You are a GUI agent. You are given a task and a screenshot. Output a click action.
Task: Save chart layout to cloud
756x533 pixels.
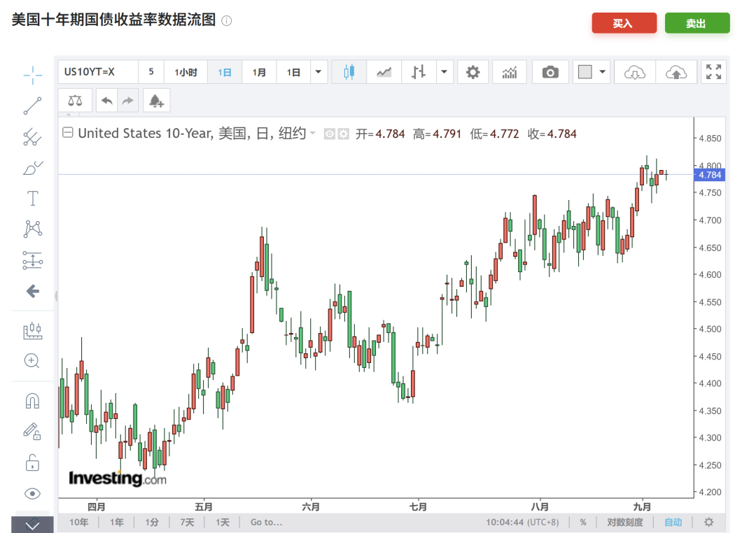676,72
